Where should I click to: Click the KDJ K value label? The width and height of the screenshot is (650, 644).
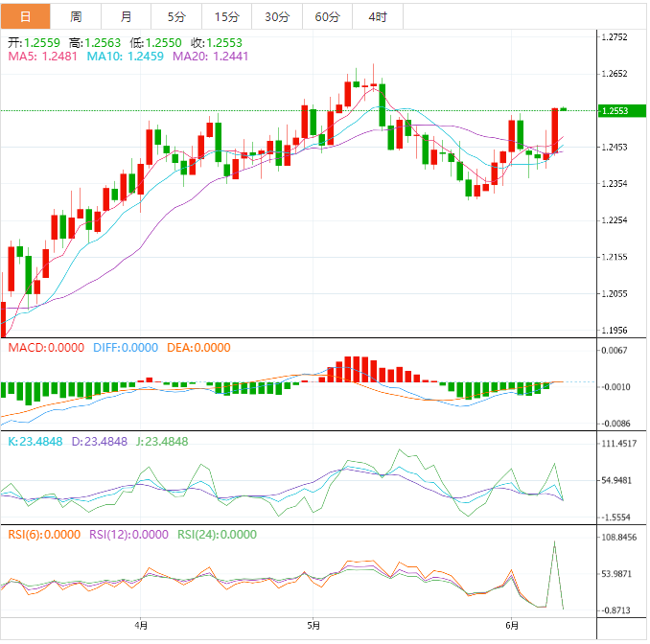pos(35,442)
